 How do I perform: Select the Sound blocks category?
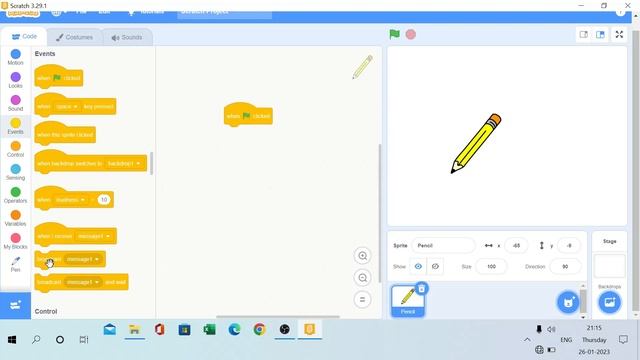coord(16,103)
